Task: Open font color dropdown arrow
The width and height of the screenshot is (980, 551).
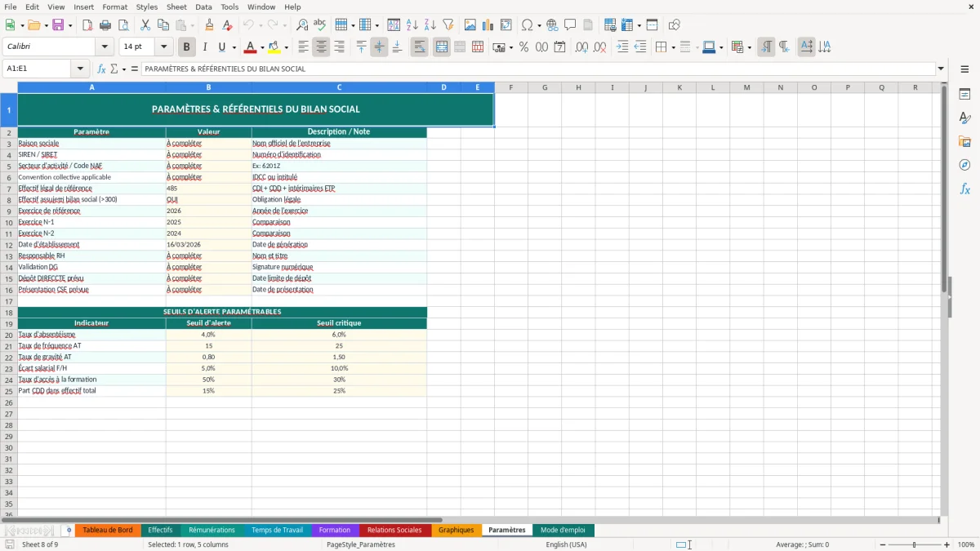Action: pos(262,47)
